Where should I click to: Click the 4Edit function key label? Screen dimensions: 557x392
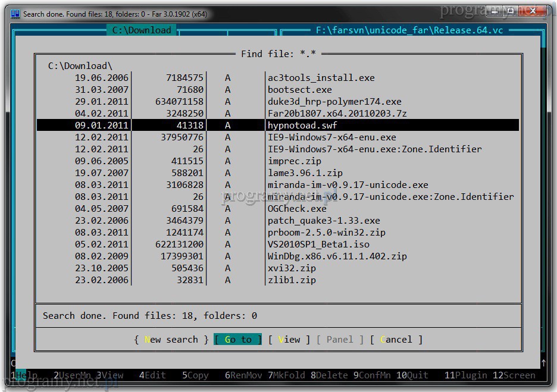tap(152, 375)
